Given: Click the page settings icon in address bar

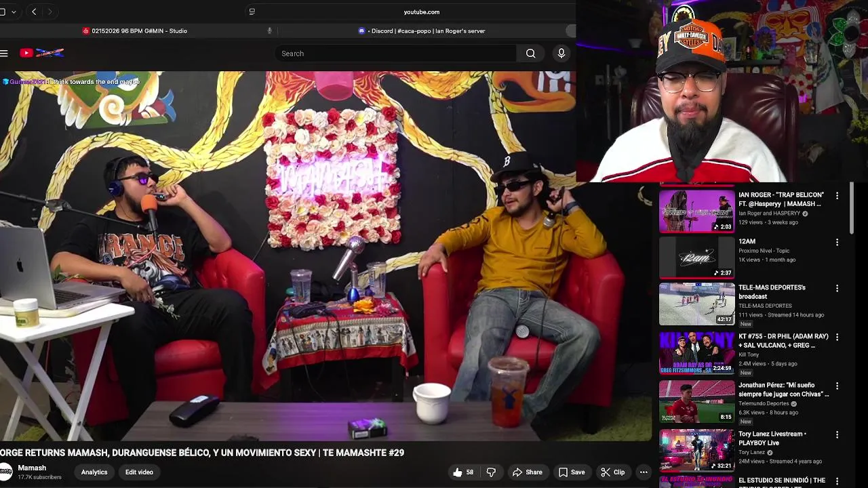Looking at the screenshot, I should tap(252, 12).
